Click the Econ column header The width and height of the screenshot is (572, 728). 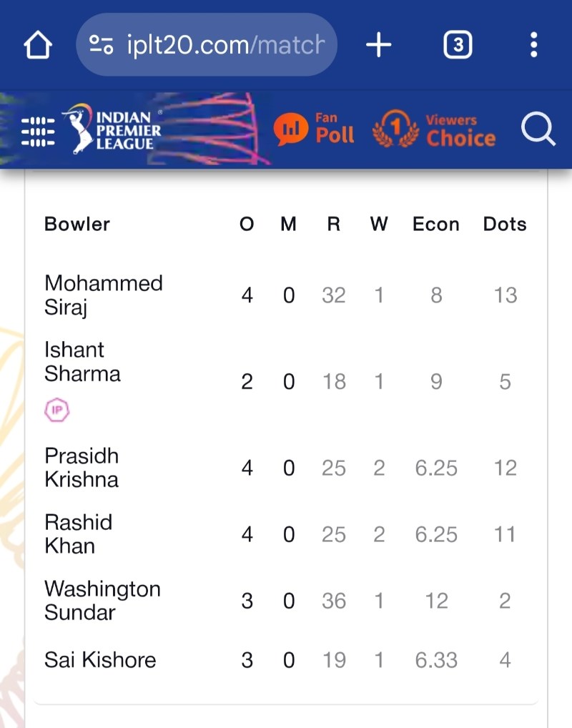tap(436, 225)
